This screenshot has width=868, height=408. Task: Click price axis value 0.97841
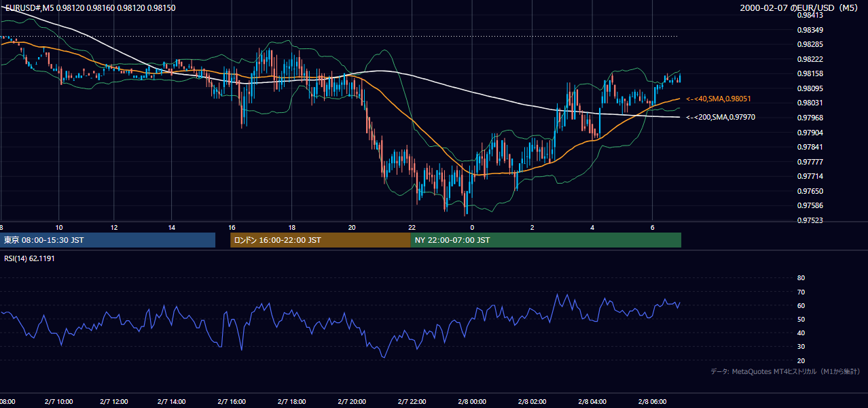pyautogui.click(x=810, y=147)
